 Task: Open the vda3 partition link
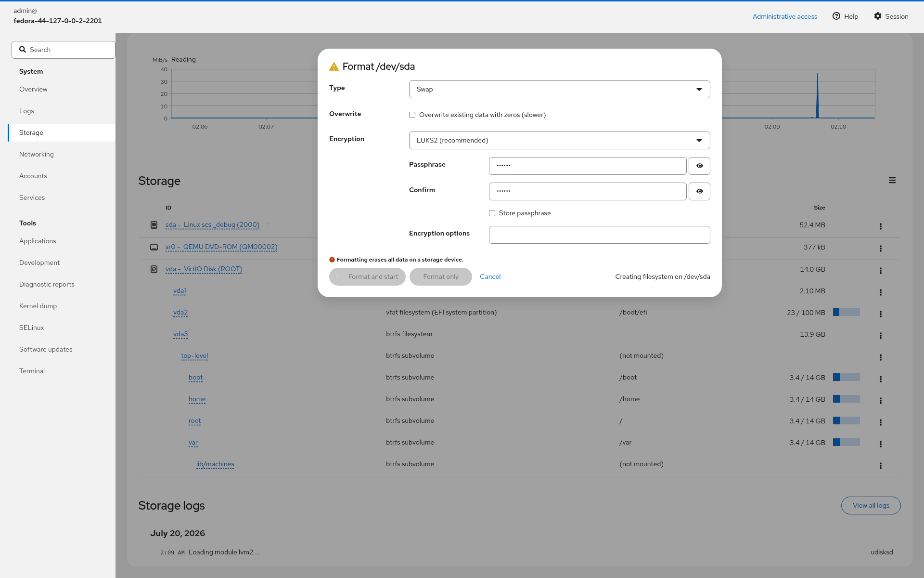click(x=180, y=334)
